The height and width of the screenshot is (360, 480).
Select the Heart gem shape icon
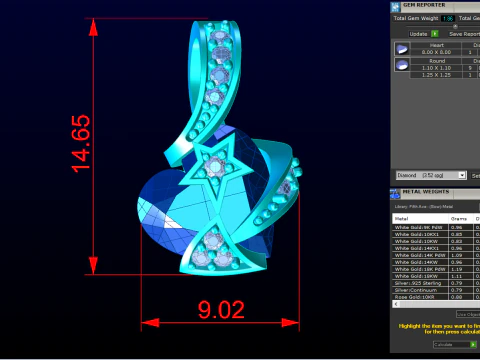click(402, 49)
